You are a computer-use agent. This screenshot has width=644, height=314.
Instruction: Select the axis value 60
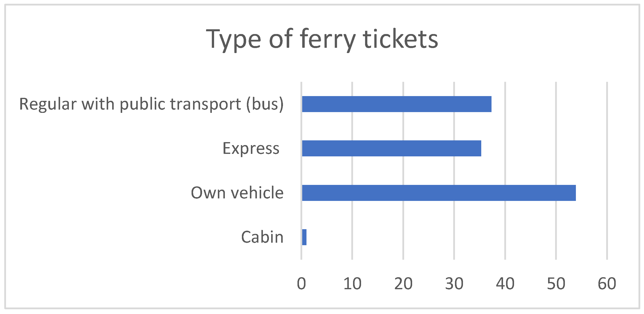(x=607, y=284)
